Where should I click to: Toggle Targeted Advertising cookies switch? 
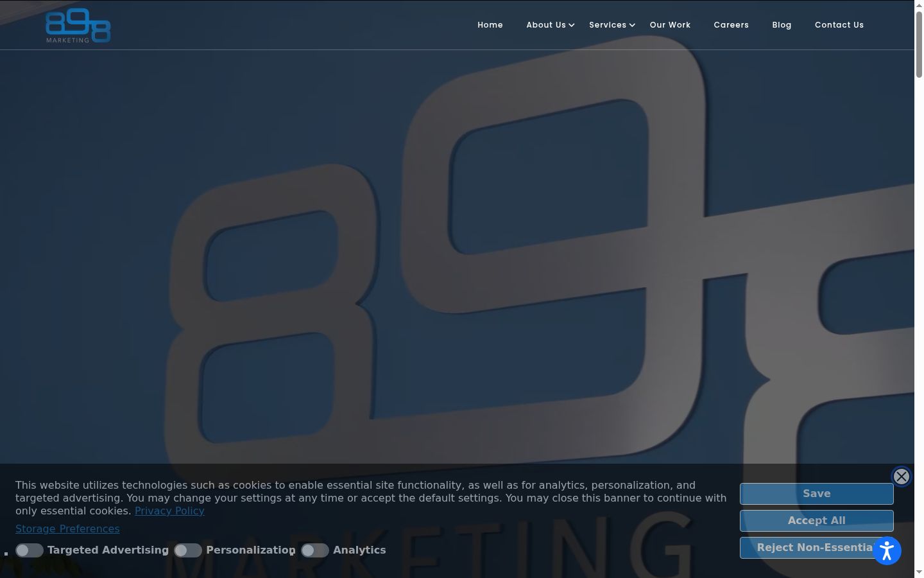click(x=30, y=550)
